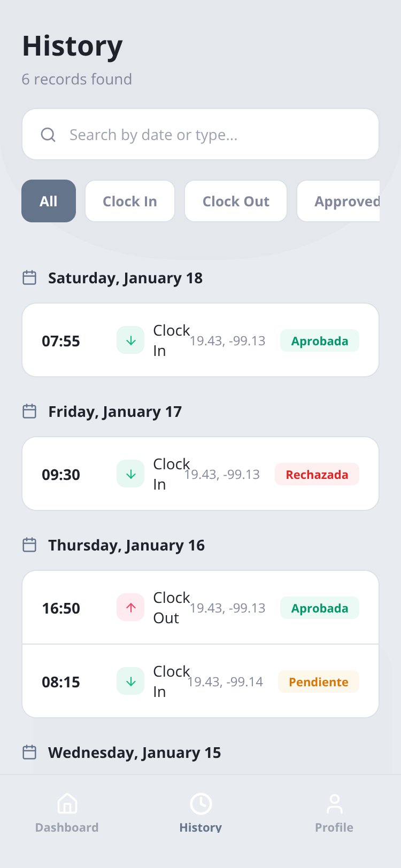The image size is (401, 868).
Task: Click the green down-arrow icon on the 07:55 record
Action: 130,340
